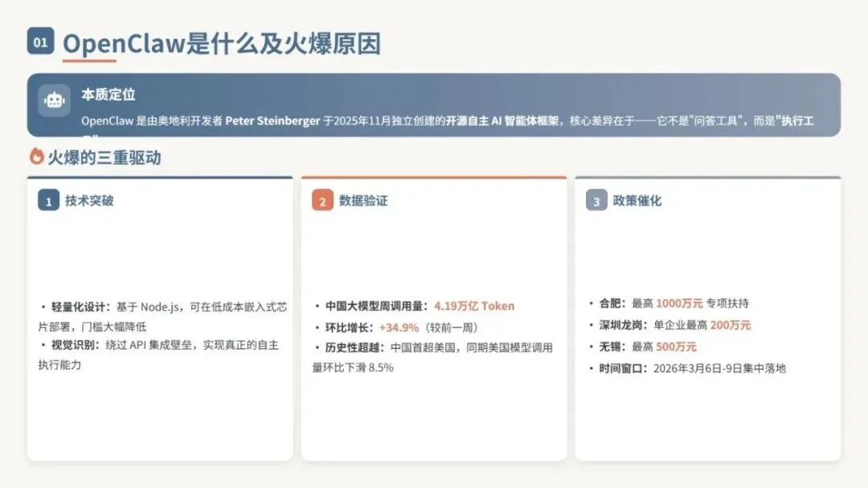
Task: Click the orange number 2 badge
Action: coord(323,200)
